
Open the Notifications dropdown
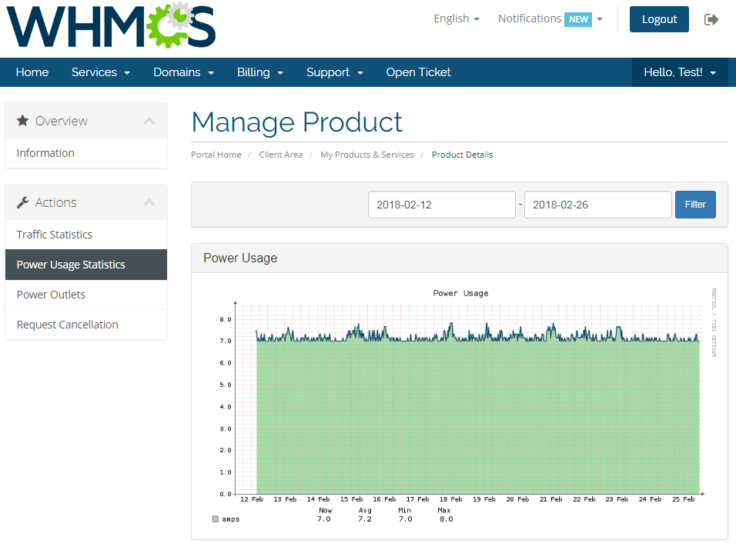point(550,18)
